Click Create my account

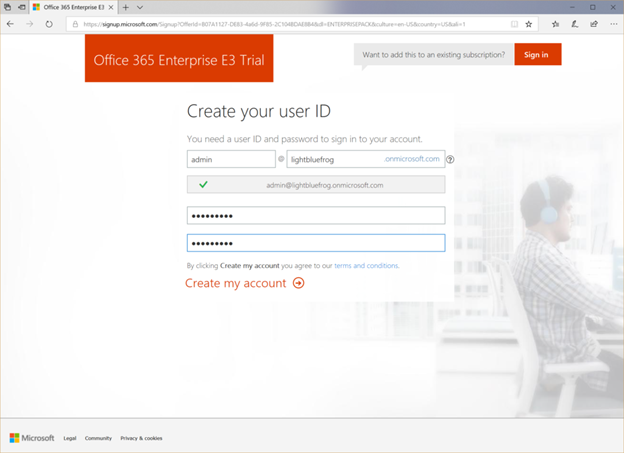[236, 283]
